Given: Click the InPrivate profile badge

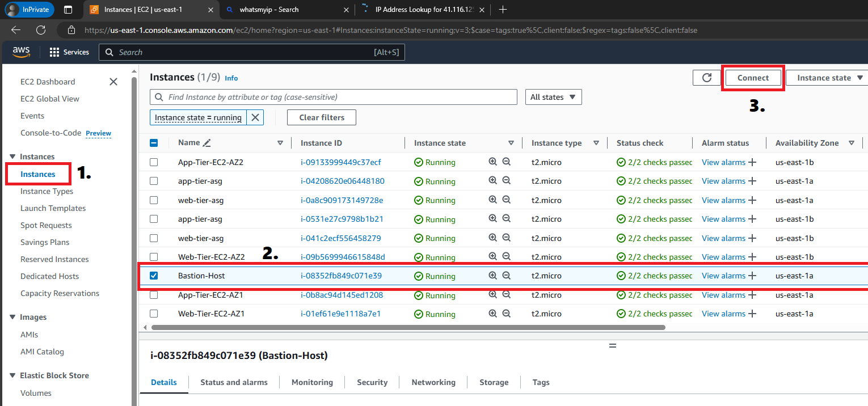Looking at the screenshot, I should point(30,10).
